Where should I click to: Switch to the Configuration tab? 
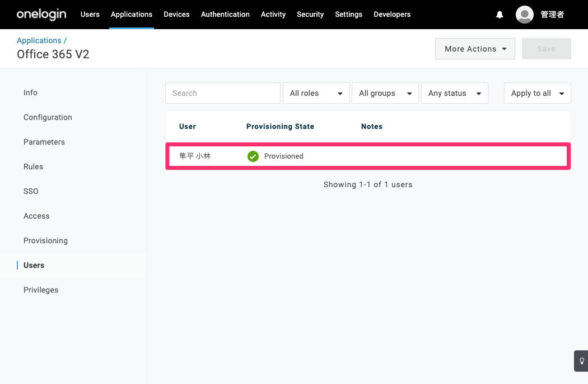point(48,118)
